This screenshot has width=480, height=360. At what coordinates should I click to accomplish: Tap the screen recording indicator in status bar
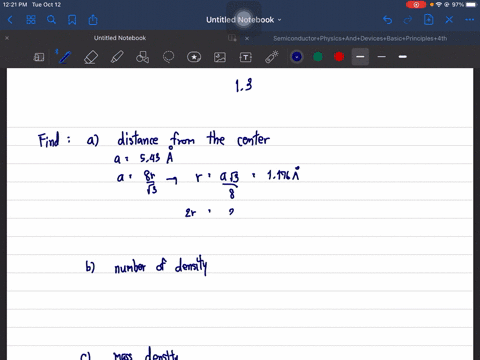pos(416,5)
